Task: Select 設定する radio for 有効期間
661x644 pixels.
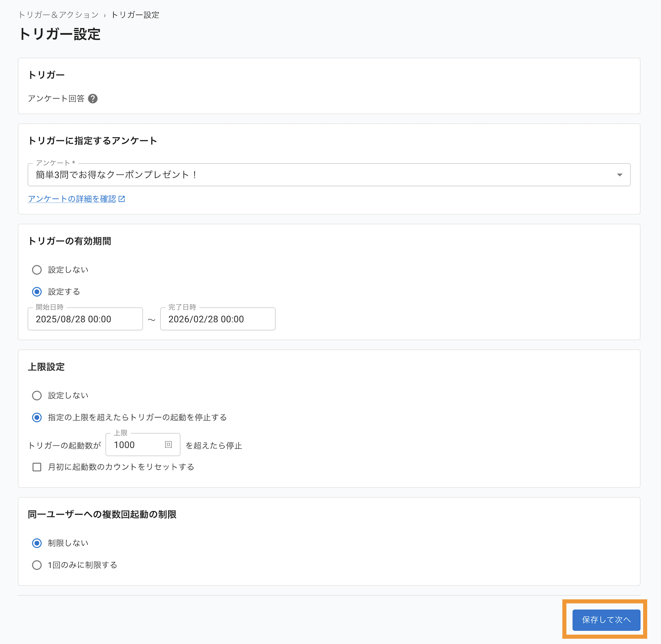Action: (x=37, y=292)
